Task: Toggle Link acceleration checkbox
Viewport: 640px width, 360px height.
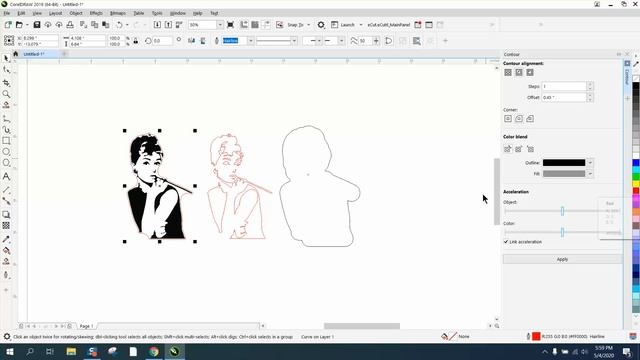Action: tap(506, 242)
